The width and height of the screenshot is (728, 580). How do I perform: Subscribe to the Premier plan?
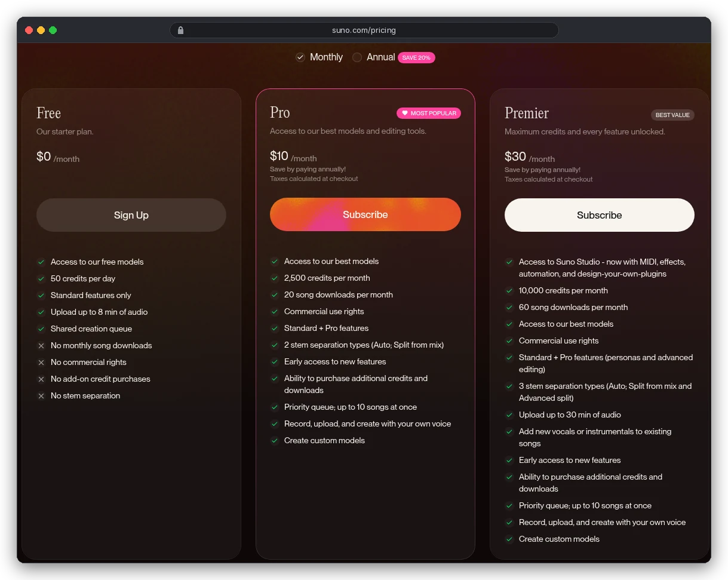600,215
